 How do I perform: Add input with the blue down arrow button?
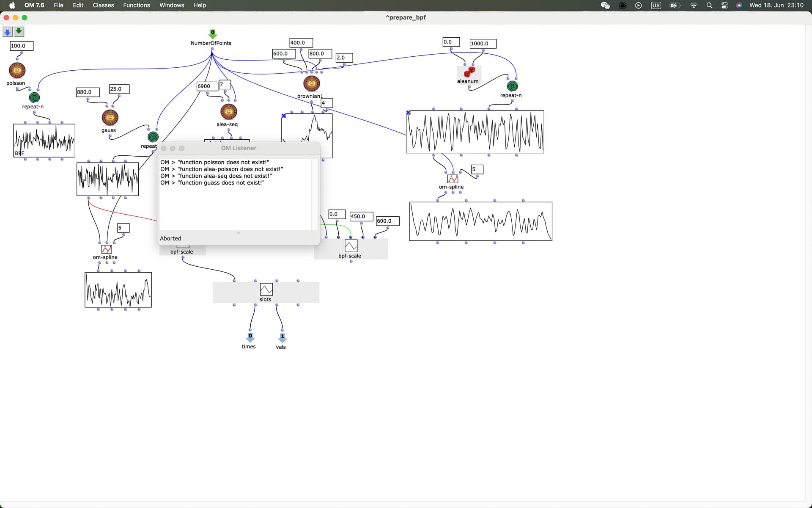8,32
